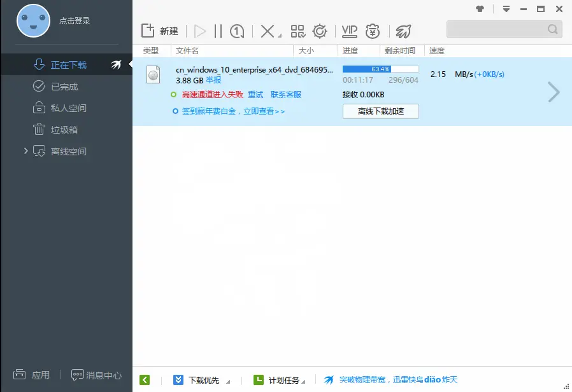
Task: Open the 垃圾箱 trash bin
Action: coord(67,130)
